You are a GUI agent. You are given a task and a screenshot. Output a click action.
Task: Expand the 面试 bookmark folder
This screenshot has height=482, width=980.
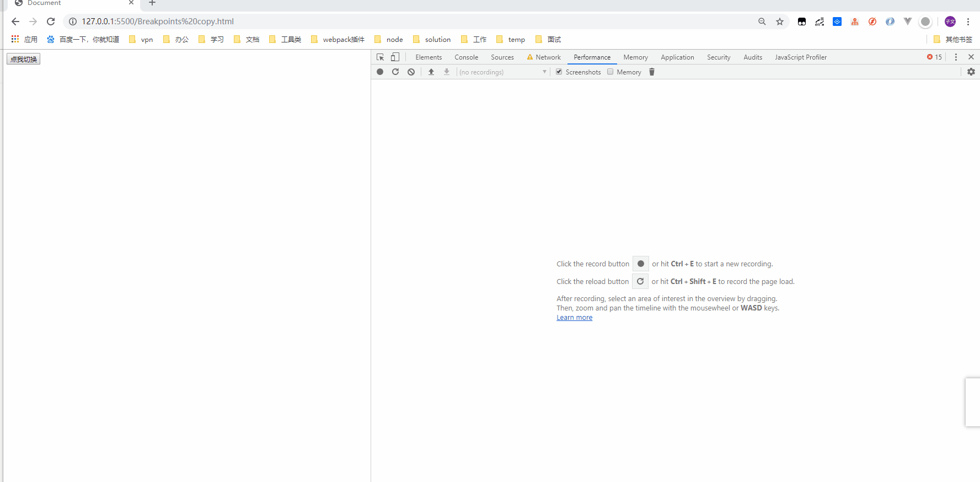coord(548,39)
